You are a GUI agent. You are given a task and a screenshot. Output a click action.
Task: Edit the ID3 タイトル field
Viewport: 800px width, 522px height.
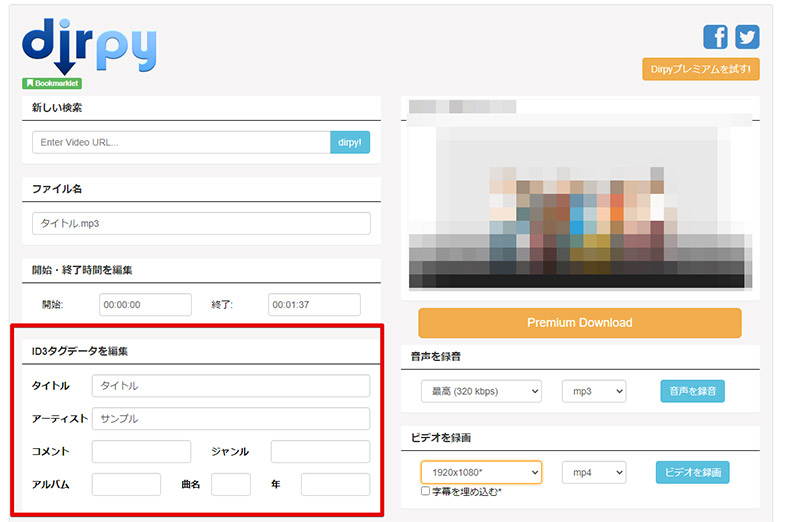[231, 386]
